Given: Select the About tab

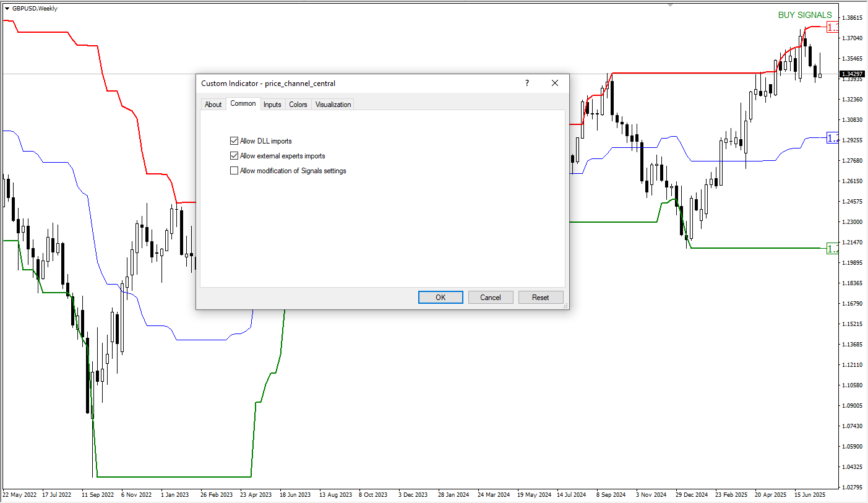Looking at the screenshot, I should click(213, 105).
